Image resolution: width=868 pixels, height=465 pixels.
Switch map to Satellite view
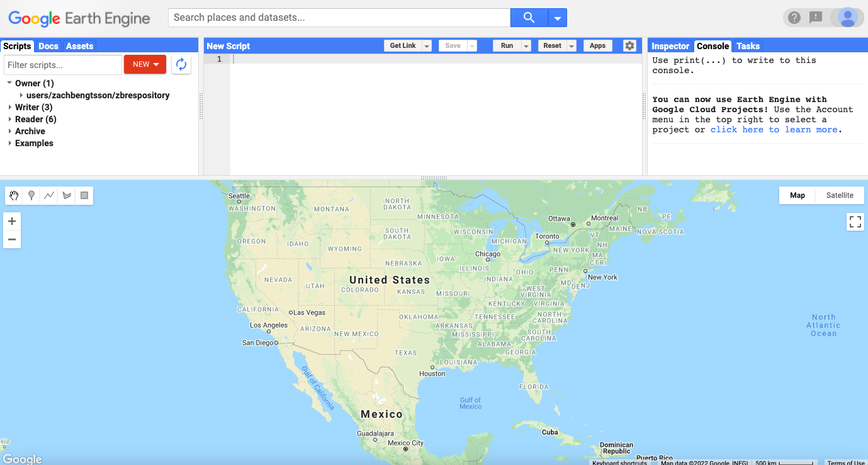point(840,195)
